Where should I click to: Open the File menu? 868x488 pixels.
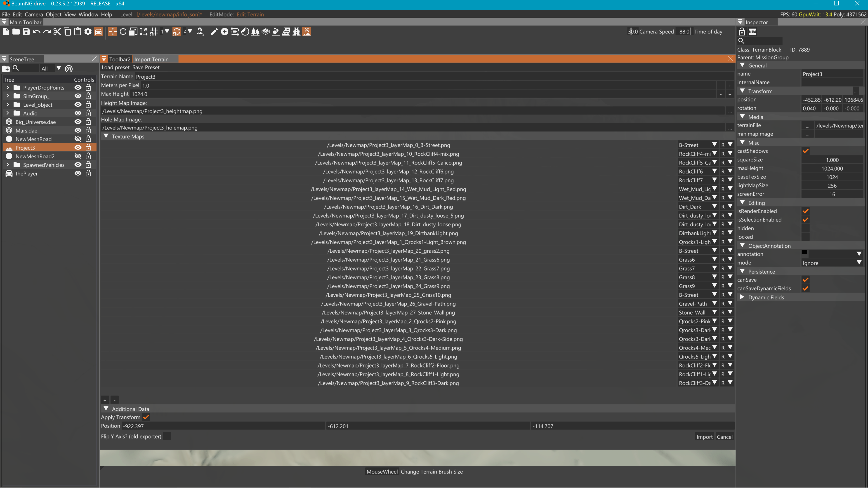point(6,14)
